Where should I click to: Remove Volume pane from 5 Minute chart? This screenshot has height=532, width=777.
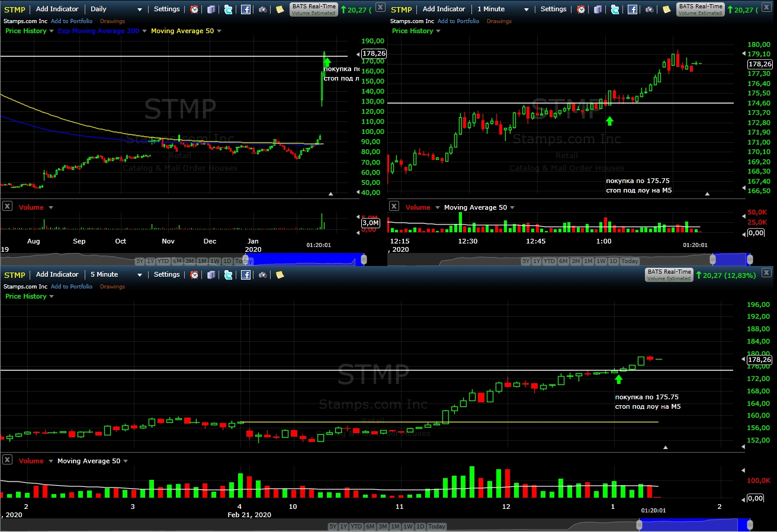pos(7,460)
